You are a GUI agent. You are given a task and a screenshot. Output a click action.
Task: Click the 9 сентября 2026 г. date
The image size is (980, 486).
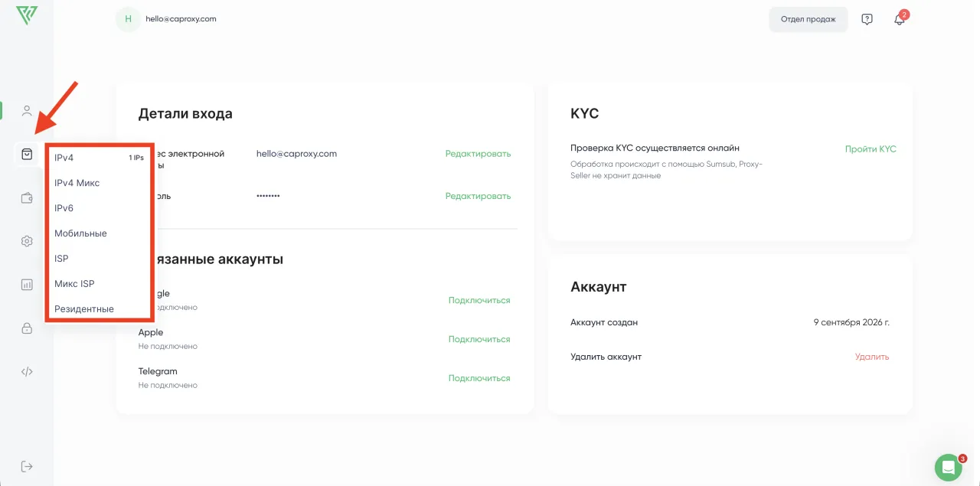coord(851,323)
